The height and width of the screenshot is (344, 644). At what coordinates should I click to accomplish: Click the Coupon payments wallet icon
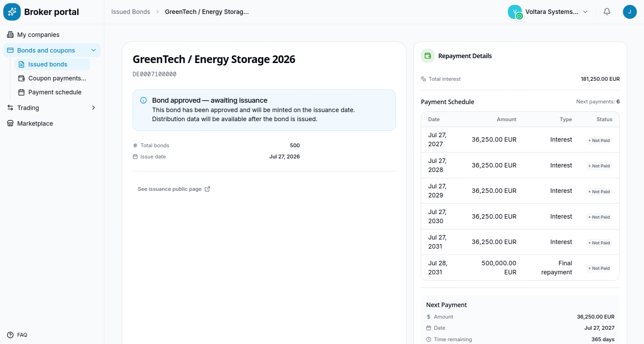(22, 78)
